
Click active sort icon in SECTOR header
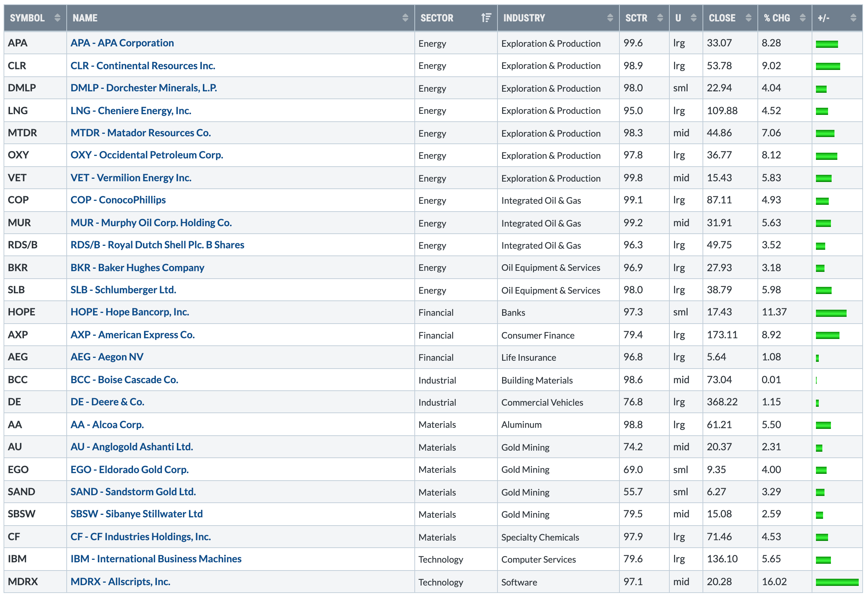[486, 17]
